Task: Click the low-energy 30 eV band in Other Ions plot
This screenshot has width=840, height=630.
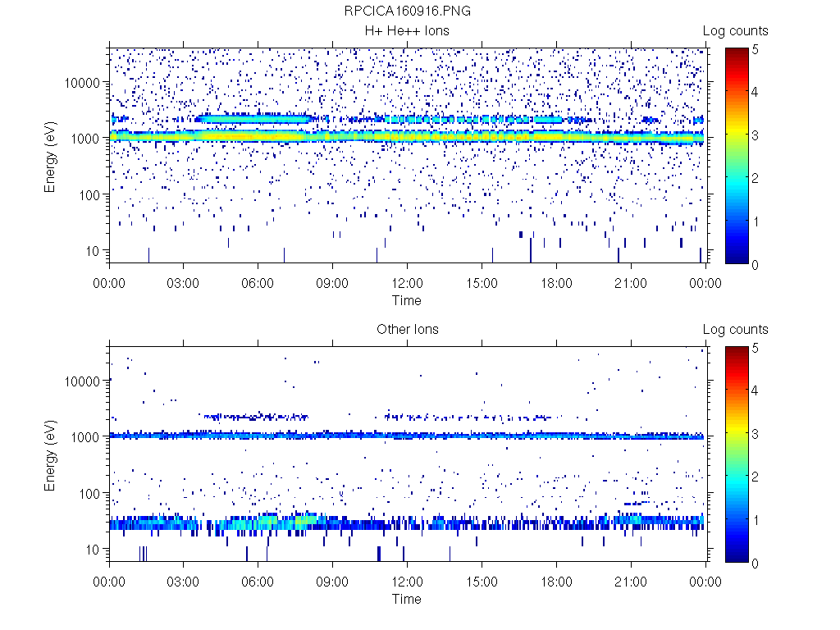Action: (x=407, y=523)
